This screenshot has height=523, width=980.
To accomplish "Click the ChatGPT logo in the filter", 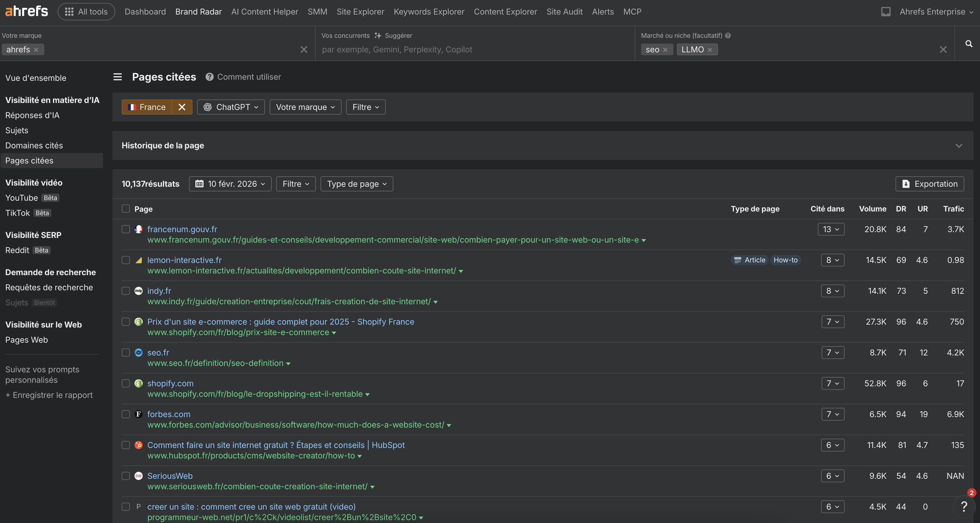I will pos(208,107).
